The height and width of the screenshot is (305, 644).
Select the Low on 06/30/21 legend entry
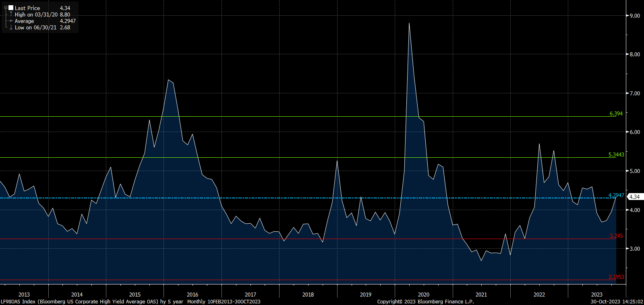pos(35,27)
